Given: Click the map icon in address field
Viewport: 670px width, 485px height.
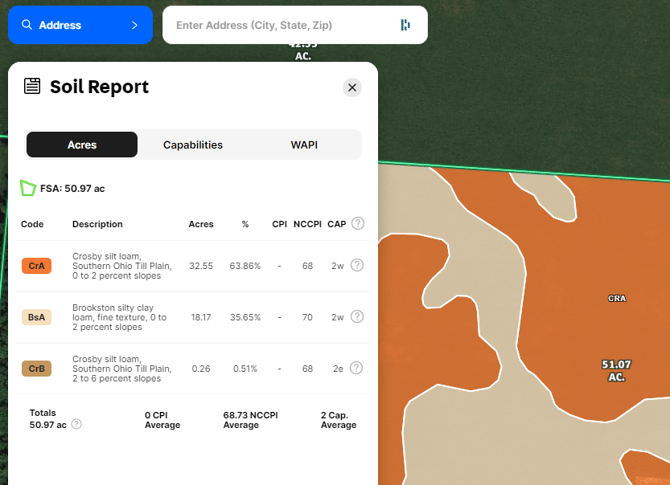Looking at the screenshot, I should (404, 25).
